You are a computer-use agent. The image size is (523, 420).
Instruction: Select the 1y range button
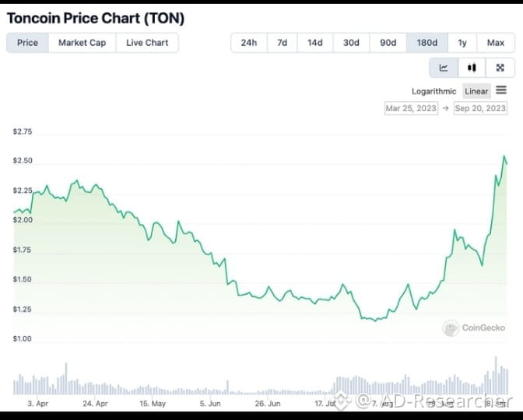coord(462,43)
